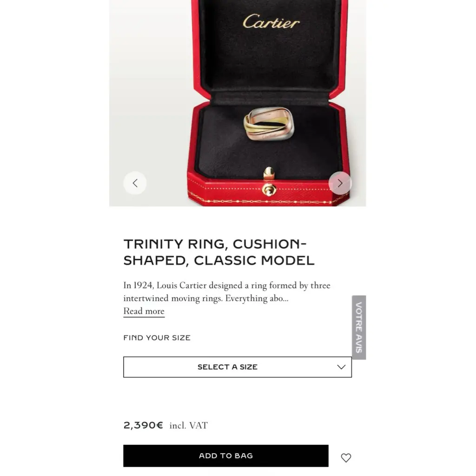476x476 pixels.
Task: Click the previous image arrow
Action: 135,183
